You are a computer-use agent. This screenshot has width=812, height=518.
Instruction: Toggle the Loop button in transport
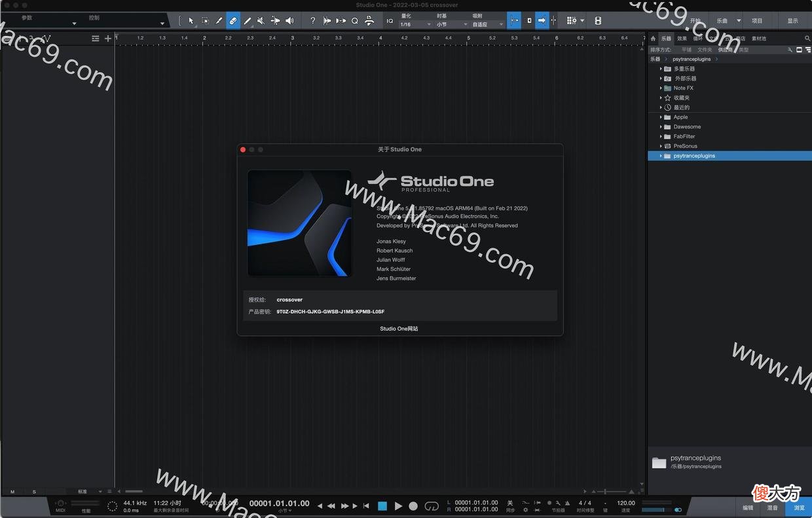[x=431, y=506]
